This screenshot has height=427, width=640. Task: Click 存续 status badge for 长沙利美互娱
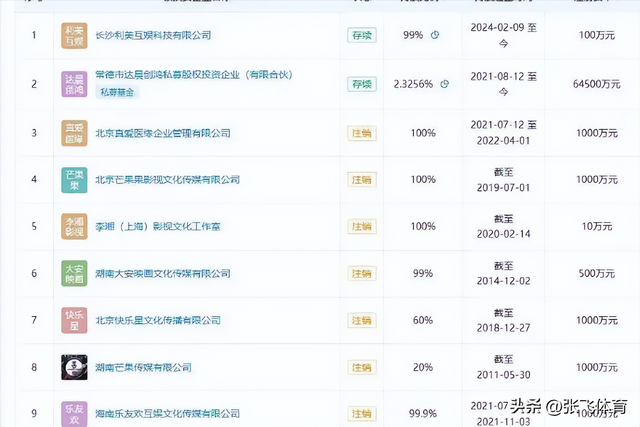(362, 35)
